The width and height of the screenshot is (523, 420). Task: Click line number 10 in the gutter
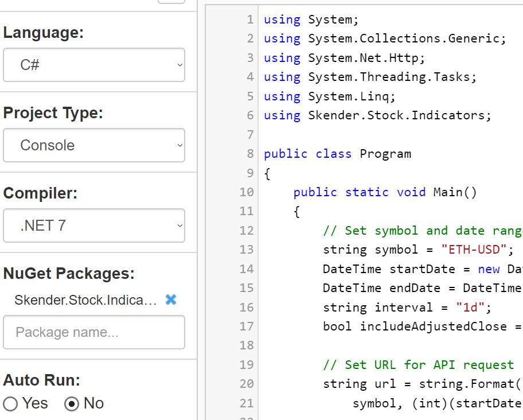click(247, 192)
